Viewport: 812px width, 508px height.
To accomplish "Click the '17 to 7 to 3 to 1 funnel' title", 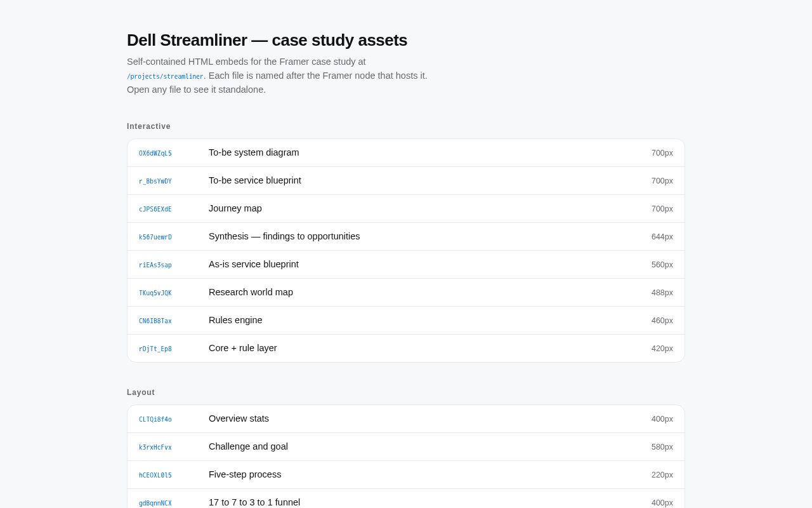I will pyautogui.click(x=254, y=502).
